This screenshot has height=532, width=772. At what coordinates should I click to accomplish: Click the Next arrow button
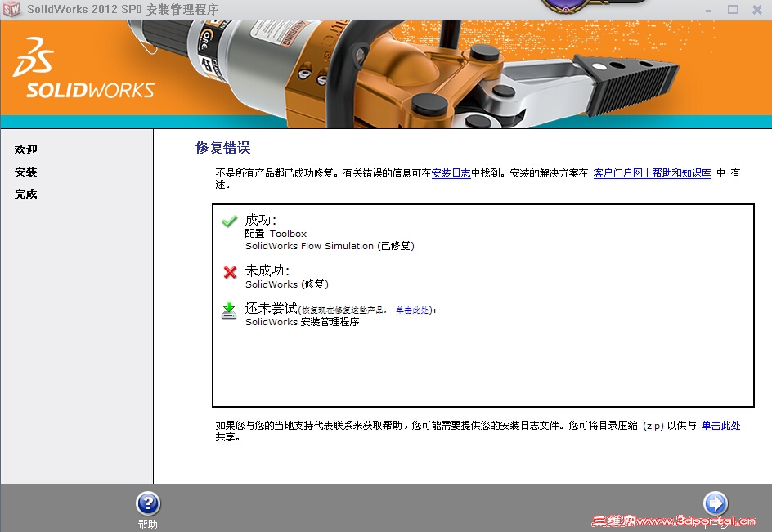click(715, 503)
